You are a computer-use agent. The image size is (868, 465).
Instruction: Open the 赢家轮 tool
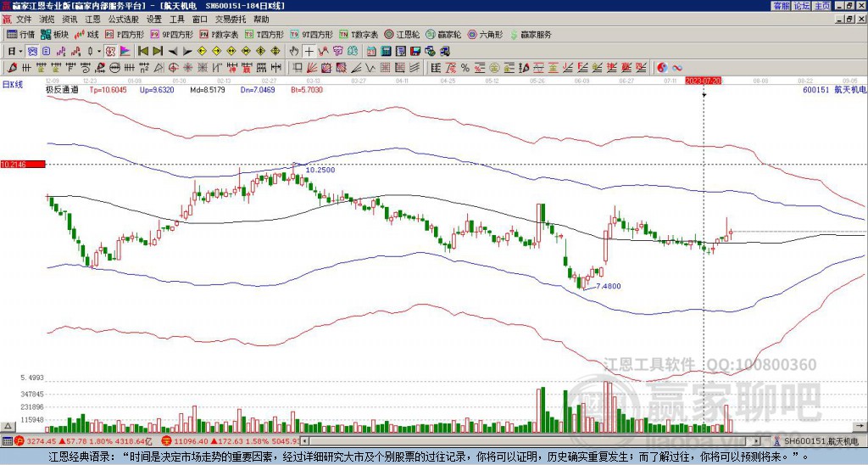443,34
